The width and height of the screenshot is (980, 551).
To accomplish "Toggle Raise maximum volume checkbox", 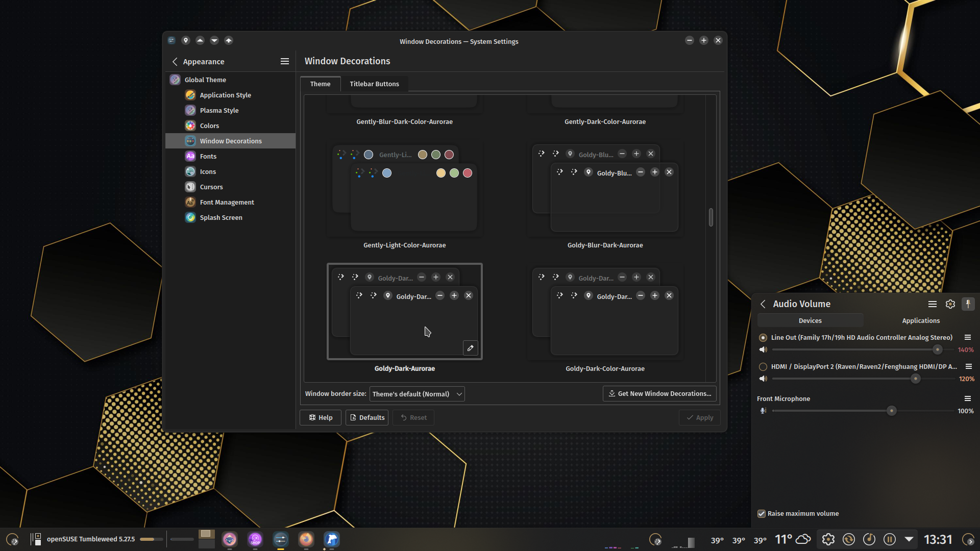I will pos(762,514).
